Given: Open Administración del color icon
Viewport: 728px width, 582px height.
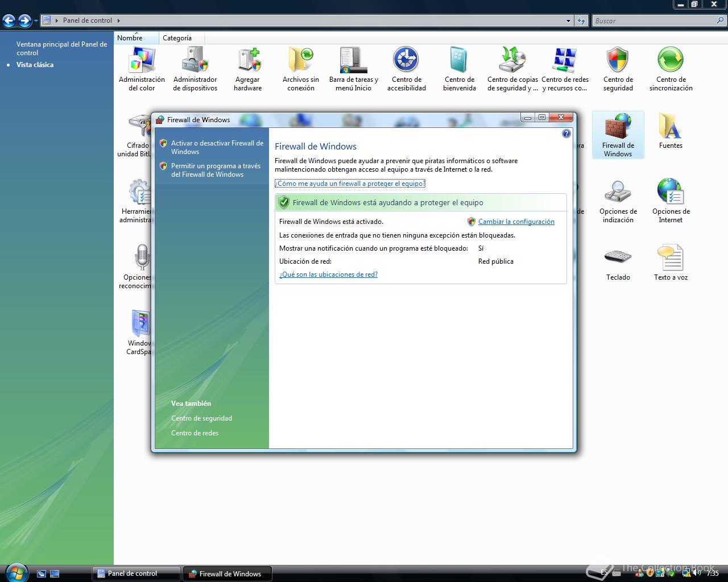Looking at the screenshot, I should pyautogui.click(x=142, y=69).
